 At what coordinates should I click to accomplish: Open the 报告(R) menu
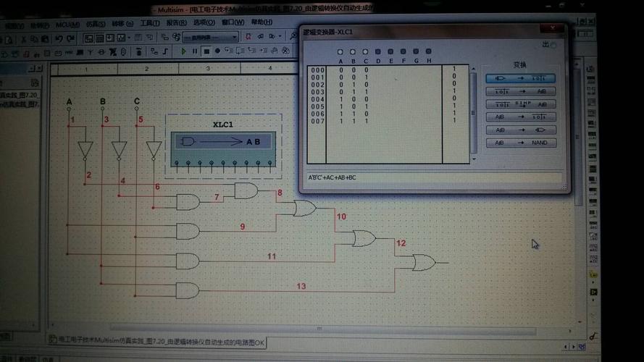point(177,23)
